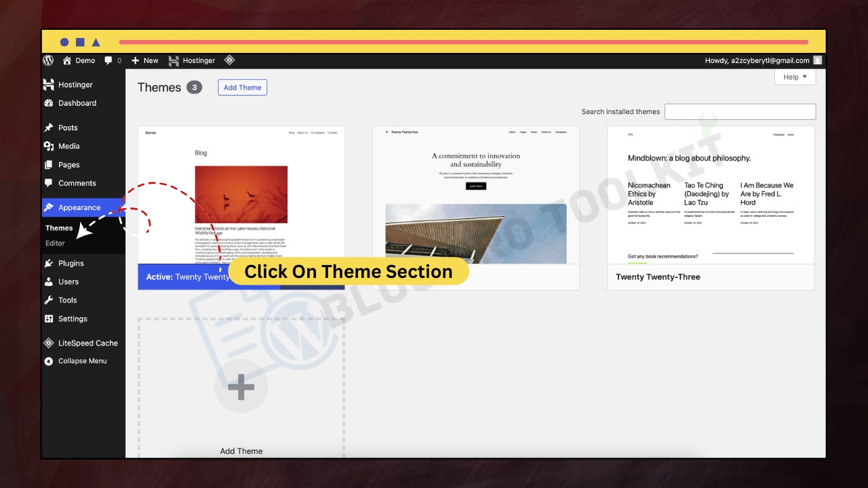Click the Settings sliders icon

(x=48, y=319)
